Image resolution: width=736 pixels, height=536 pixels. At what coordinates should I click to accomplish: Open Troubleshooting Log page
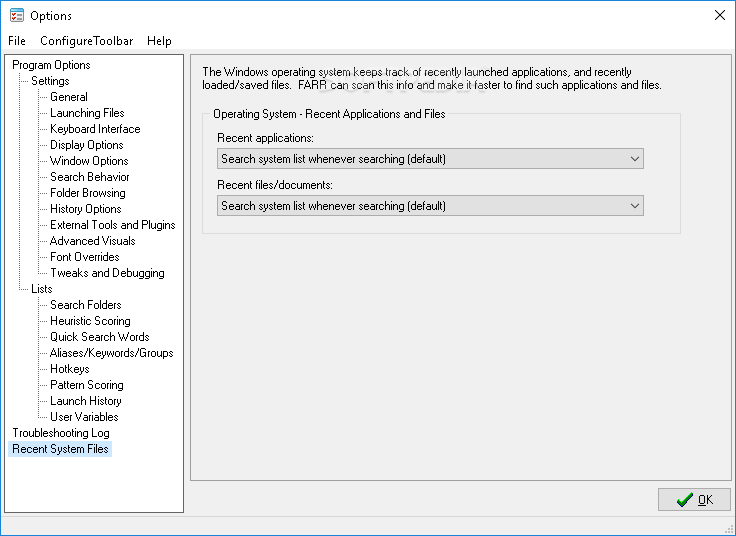click(x=61, y=432)
